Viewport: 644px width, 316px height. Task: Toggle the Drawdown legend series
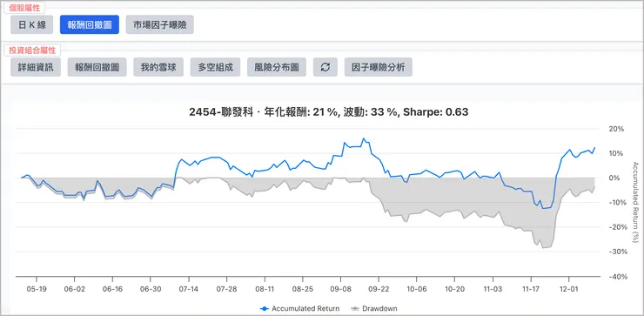pyautogui.click(x=373, y=308)
